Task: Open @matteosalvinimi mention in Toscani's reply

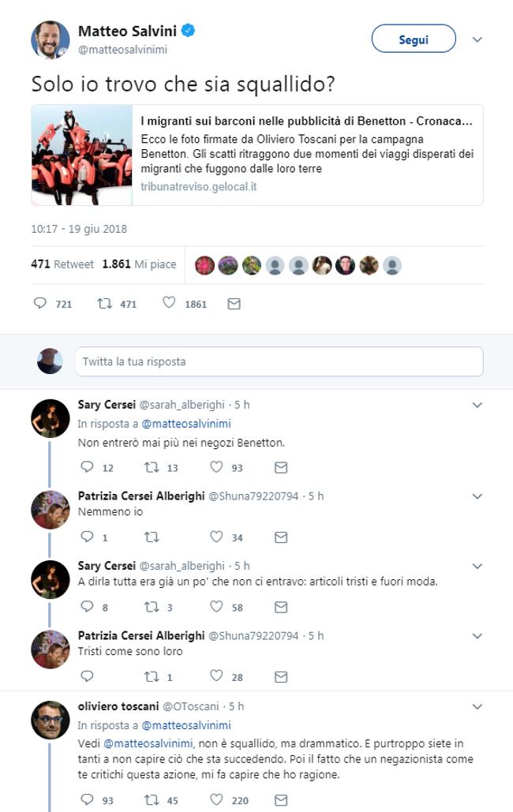Action: point(147,743)
